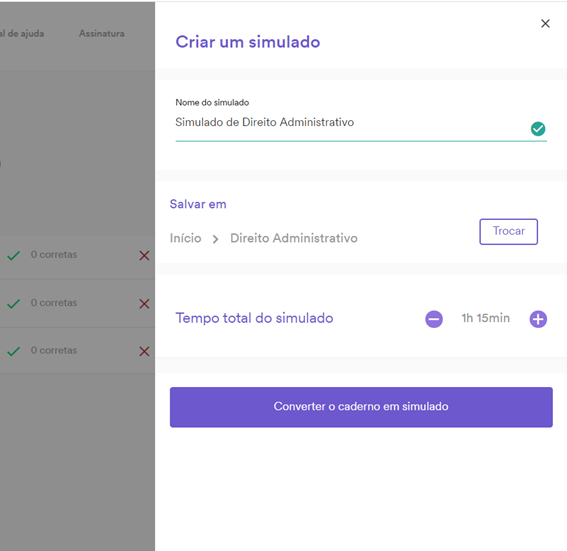The height and width of the screenshot is (551, 567).
Task: Click Converter o caderno em simulado
Action: (361, 407)
